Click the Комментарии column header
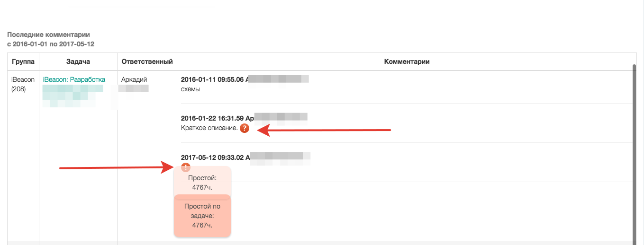 (x=407, y=62)
